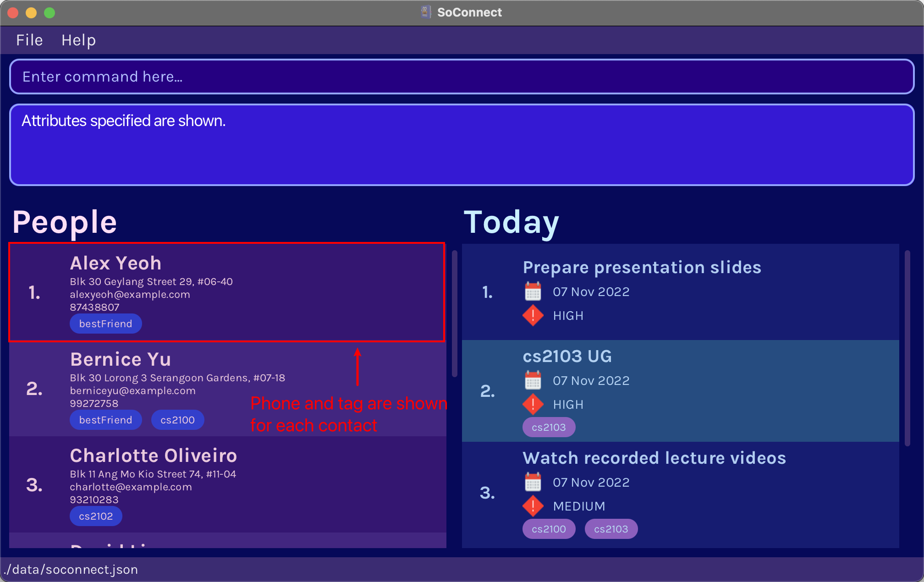Viewport: 924px width, 582px height.
Task: Click the cs2100 tag under Bernice Yu
Action: coord(177,420)
